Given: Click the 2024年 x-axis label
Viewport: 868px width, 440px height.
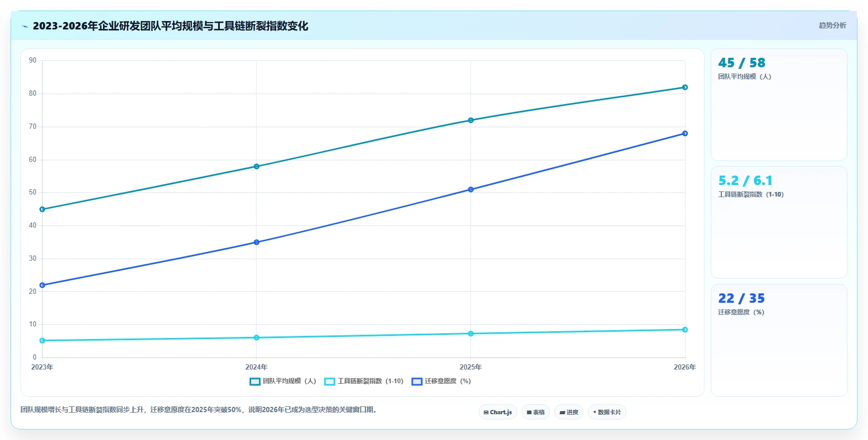Looking at the screenshot, I should [257, 367].
